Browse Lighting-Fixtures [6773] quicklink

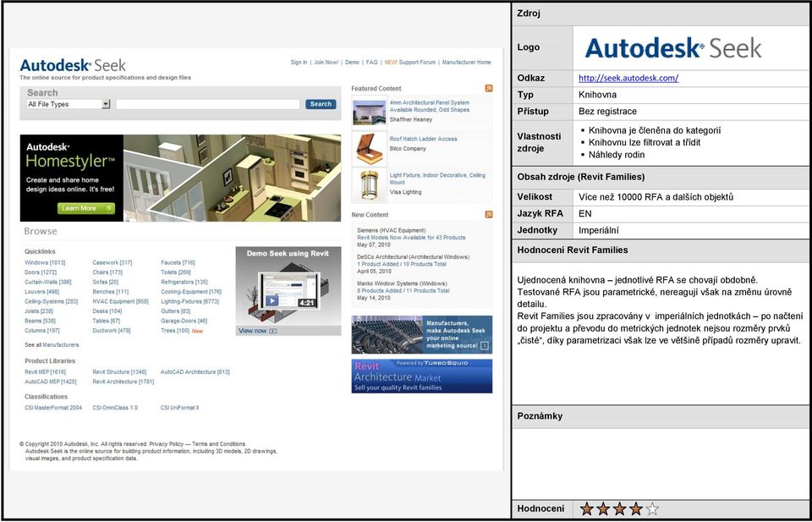click(x=190, y=301)
